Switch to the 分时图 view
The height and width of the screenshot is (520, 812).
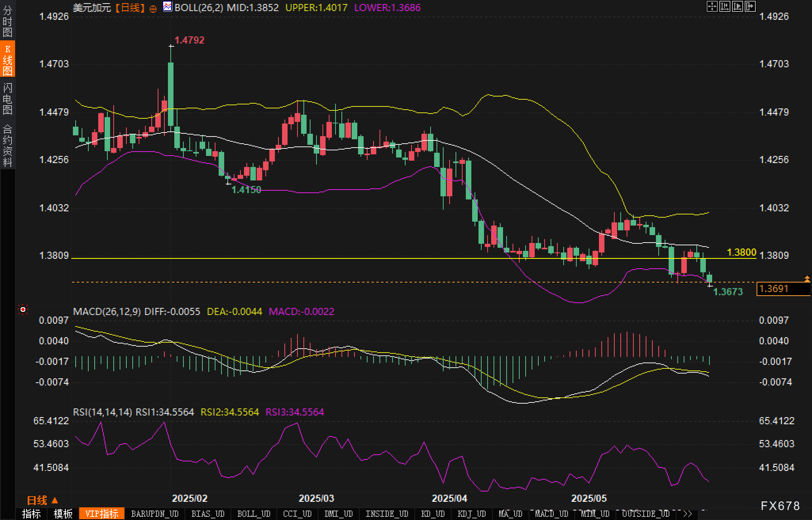(8, 21)
